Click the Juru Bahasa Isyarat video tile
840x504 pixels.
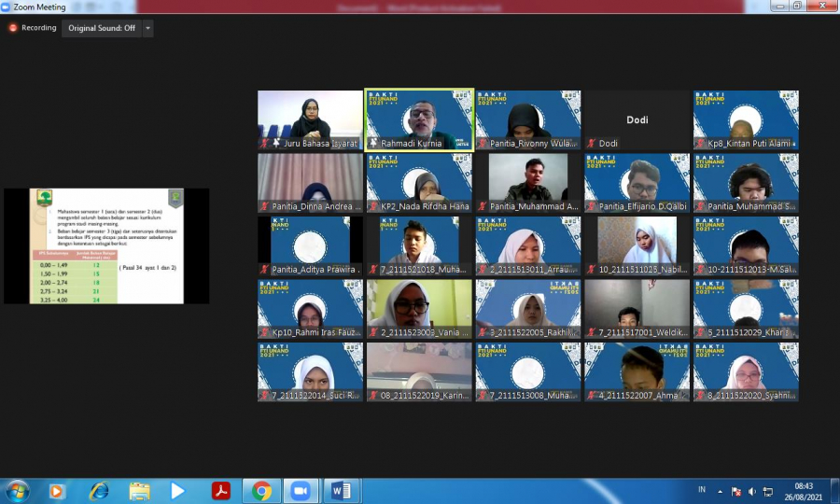point(310,119)
